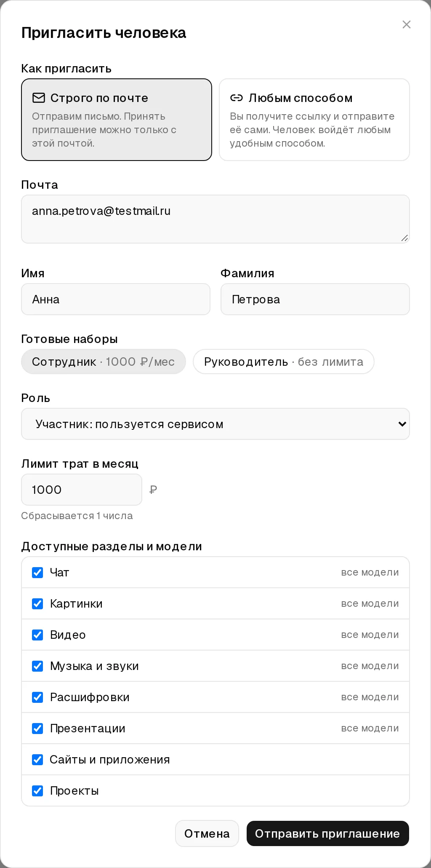Uncheck the Чат checkbox
This screenshot has height=868, width=431.
[37, 573]
